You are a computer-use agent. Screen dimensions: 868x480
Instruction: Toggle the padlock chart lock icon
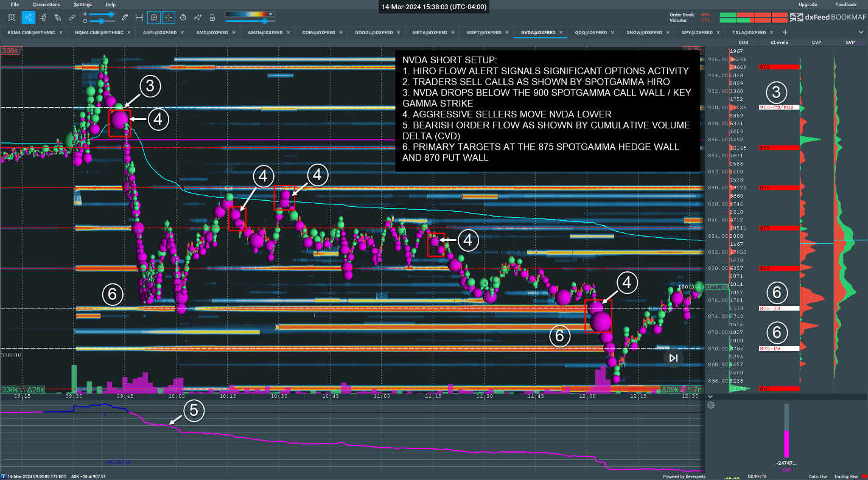(x=212, y=18)
